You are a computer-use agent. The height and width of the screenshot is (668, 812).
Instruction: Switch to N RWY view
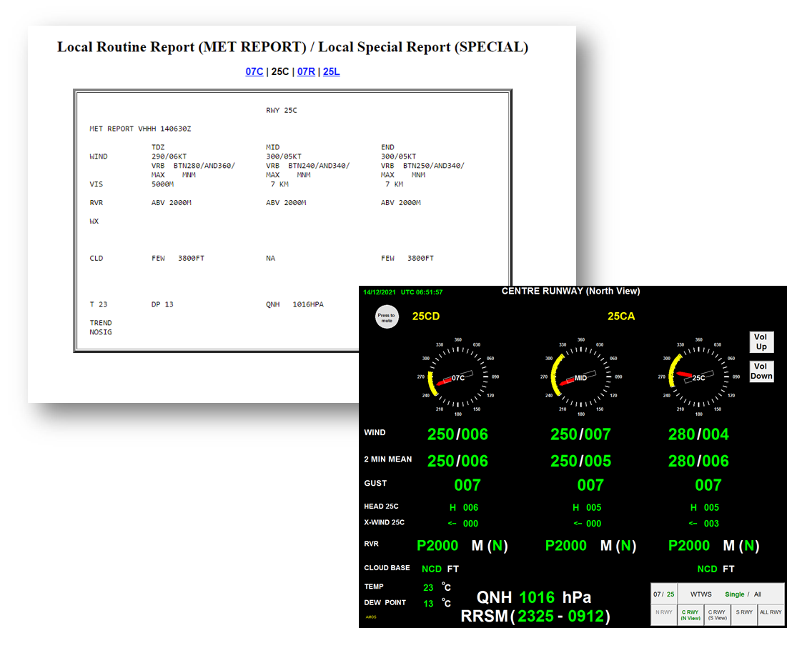pyautogui.click(x=664, y=612)
